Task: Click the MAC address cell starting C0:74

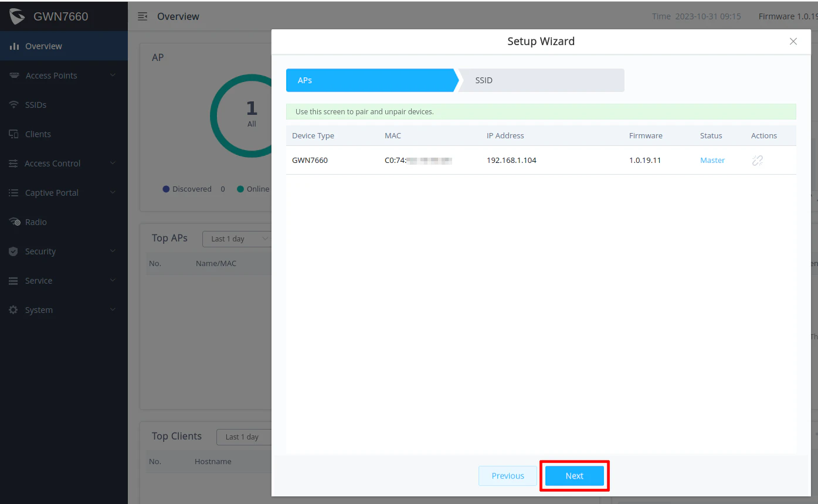Action: click(419, 160)
